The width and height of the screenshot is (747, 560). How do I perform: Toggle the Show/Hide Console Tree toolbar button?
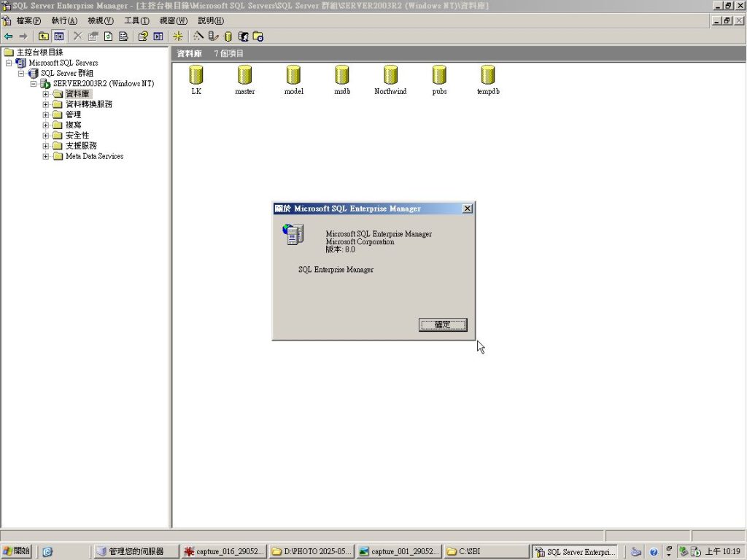(x=59, y=36)
